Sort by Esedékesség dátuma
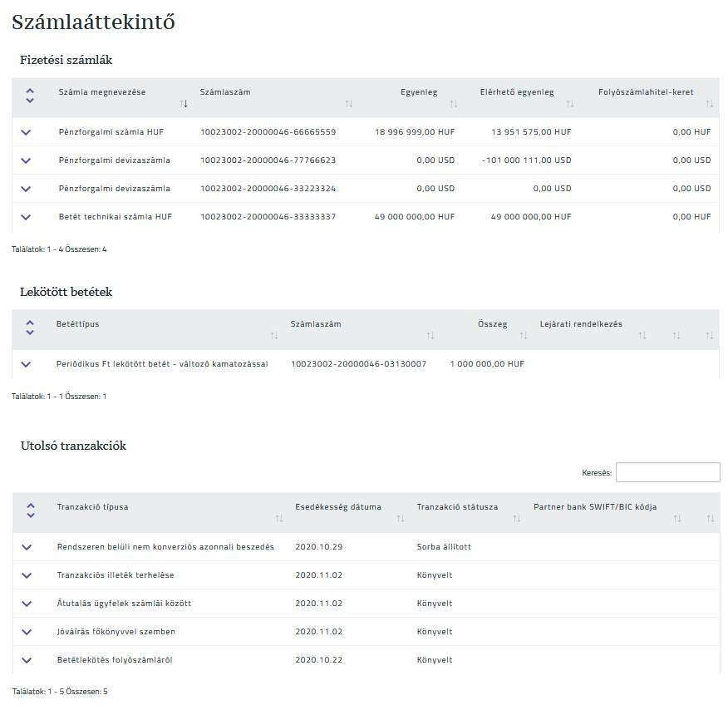The height and width of the screenshot is (710, 728). (x=401, y=518)
